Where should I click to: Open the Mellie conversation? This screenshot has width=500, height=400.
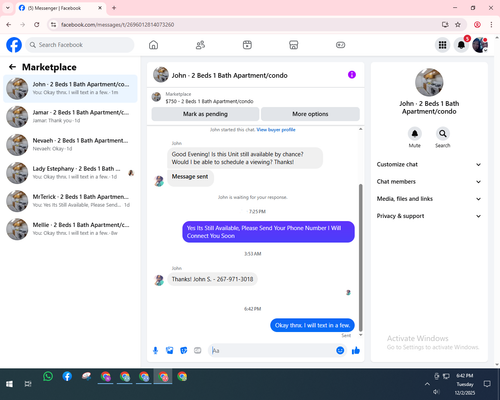pyautogui.click(x=70, y=229)
